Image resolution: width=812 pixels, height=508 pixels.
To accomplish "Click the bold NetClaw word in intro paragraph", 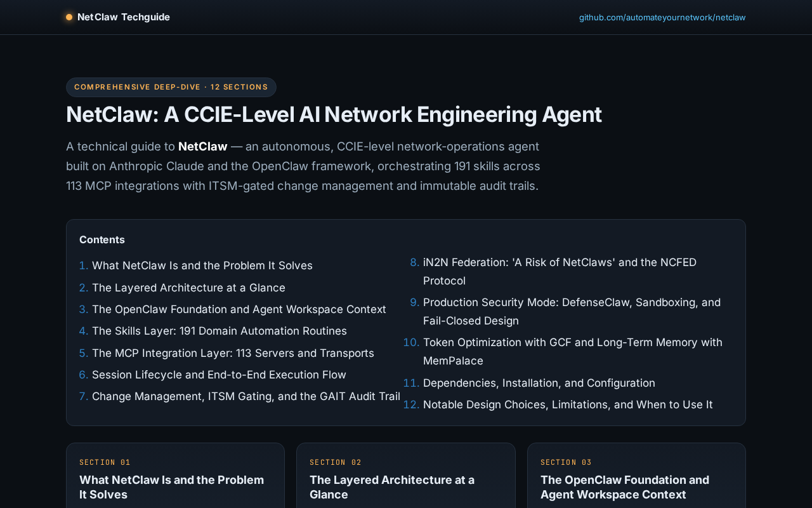I will (x=202, y=147).
